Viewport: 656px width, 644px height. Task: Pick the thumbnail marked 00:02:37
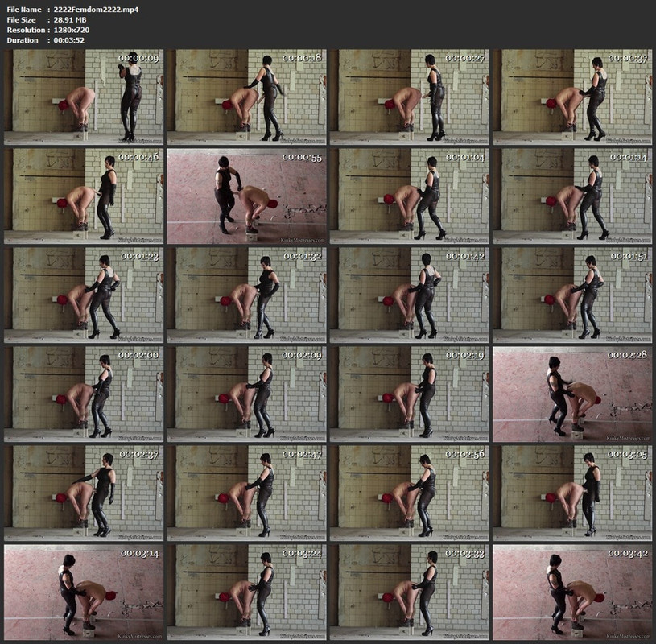point(84,493)
